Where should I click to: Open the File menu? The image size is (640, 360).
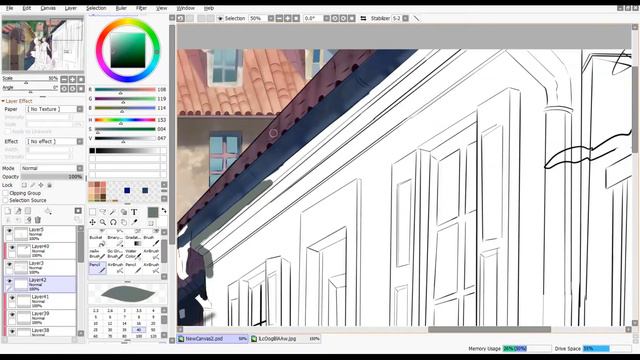tap(9, 8)
